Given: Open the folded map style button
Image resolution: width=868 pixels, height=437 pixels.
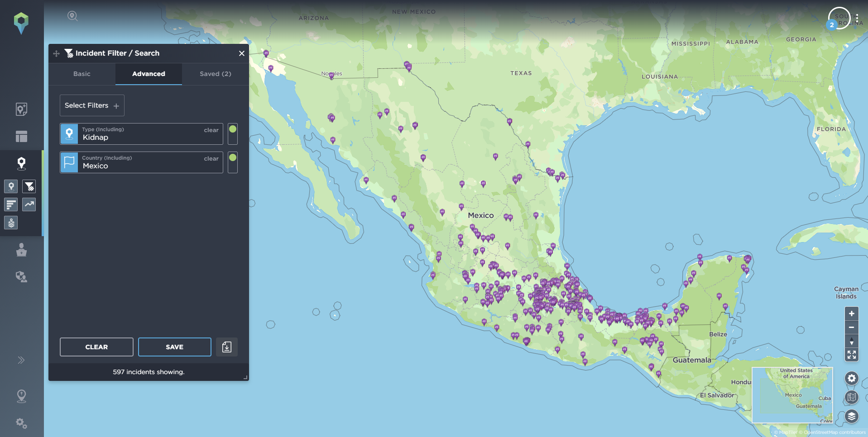Looking at the screenshot, I should pyautogui.click(x=852, y=397).
